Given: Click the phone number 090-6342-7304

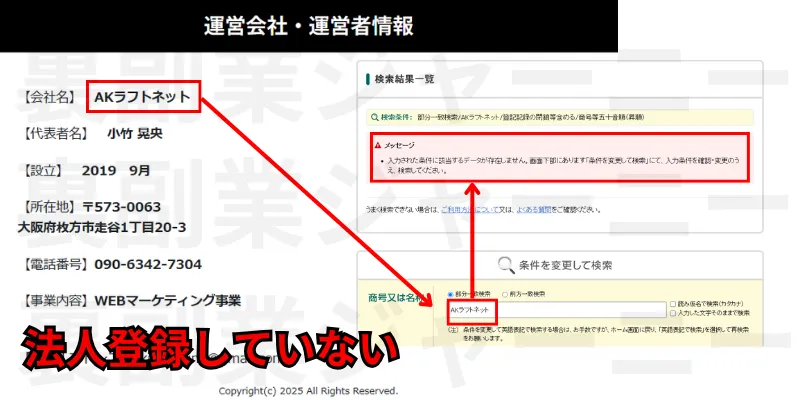Looking at the screenshot, I should point(148,264).
